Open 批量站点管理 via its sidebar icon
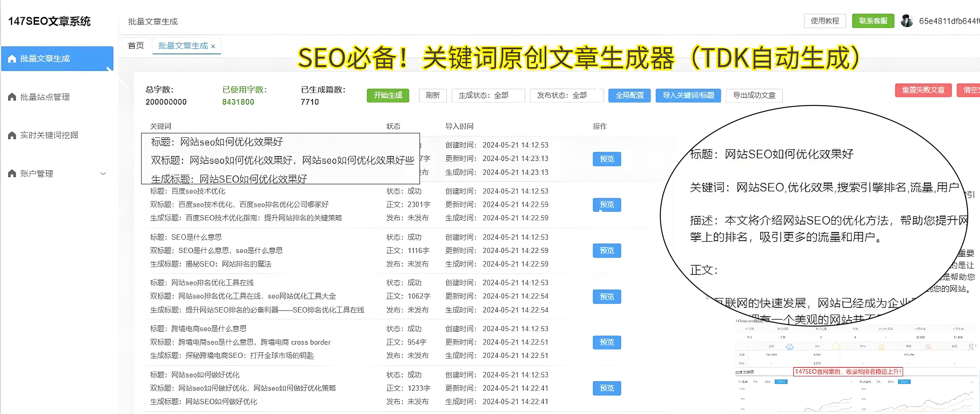This screenshot has width=980, height=414. pyautogui.click(x=11, y=96)
